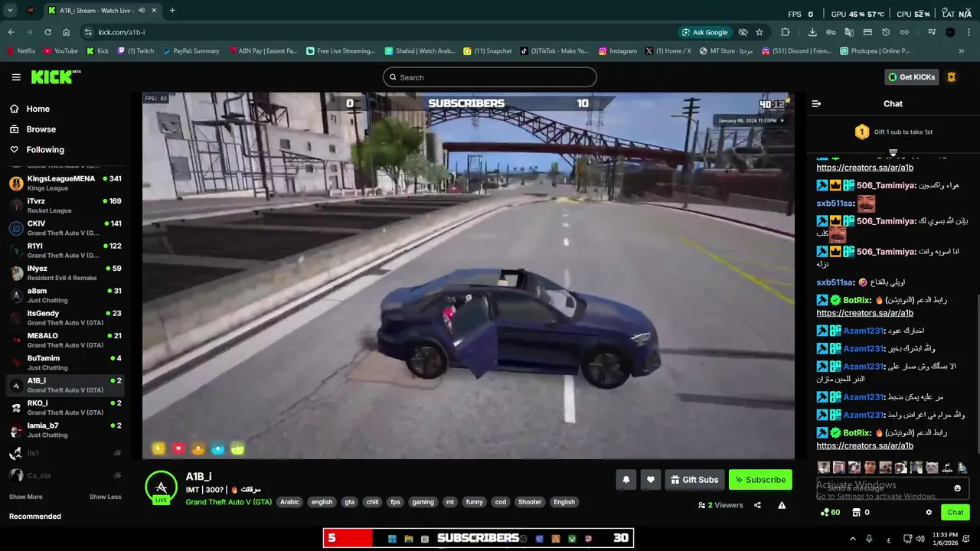Viewport: 980px width, 551px height.
Task: Click Show Less in sidebar
Action: pos(105,497)
